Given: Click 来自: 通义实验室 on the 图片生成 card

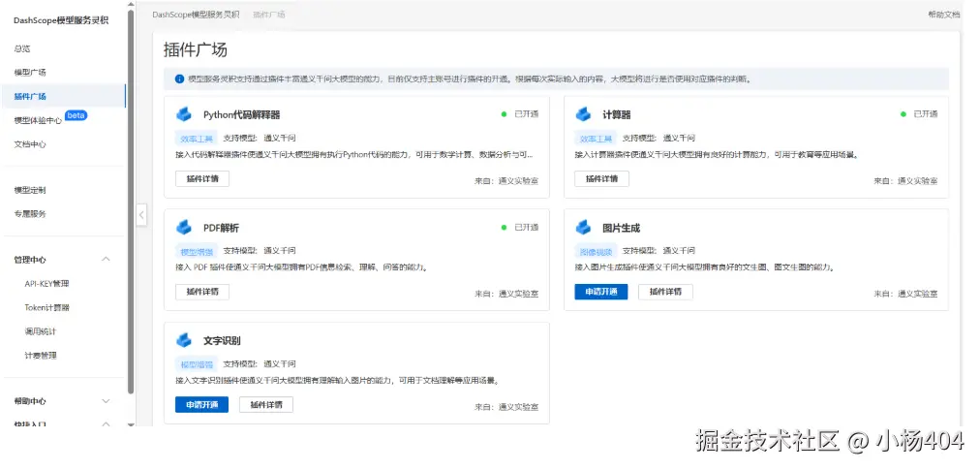Looking at the screenshot, I should tap(905, 294).
